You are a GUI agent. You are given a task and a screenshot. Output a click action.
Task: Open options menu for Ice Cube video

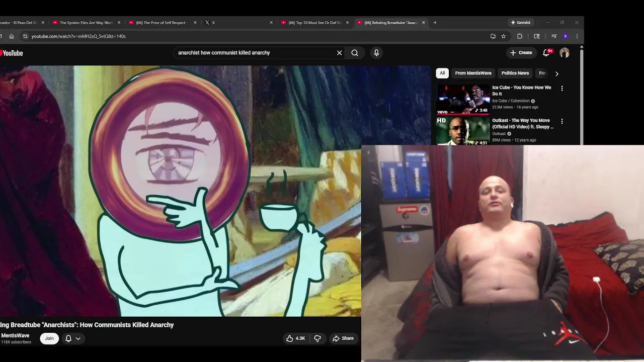[562, 88]
